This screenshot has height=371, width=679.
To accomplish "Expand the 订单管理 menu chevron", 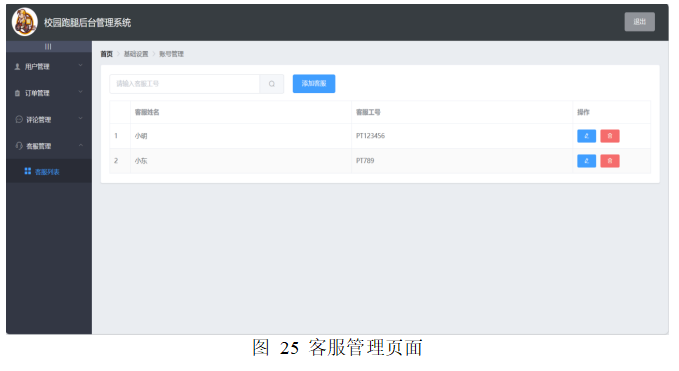I will (81, 92).
